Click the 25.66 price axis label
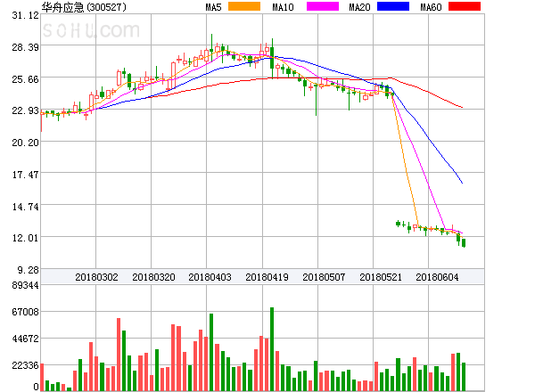535x392 pixels. (x=26, y=79)
